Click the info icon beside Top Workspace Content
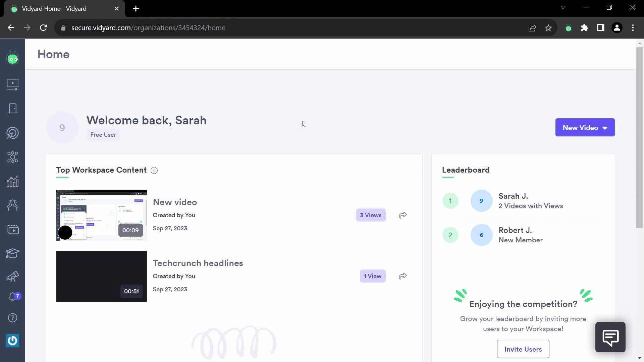Image resolution: width=644 pixels, height=362 pixels. click(154, 171)
